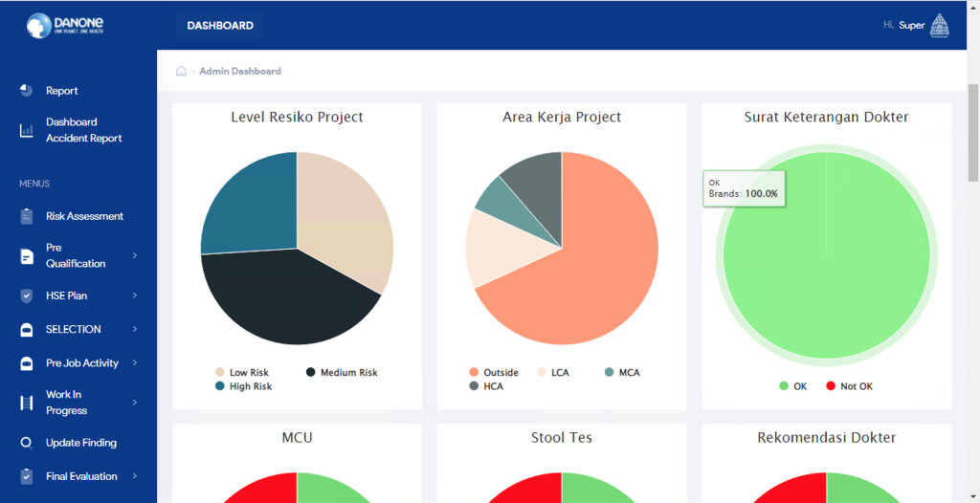Click the SELECTION helmet icon
Viewport: 980px width, 503px height.
(26, 330)
